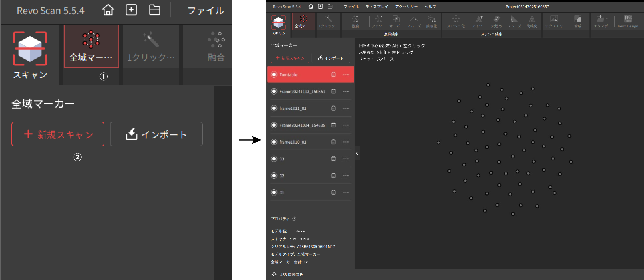Open more options for frame1031_01
644x280 pixels.
[346, 108]
